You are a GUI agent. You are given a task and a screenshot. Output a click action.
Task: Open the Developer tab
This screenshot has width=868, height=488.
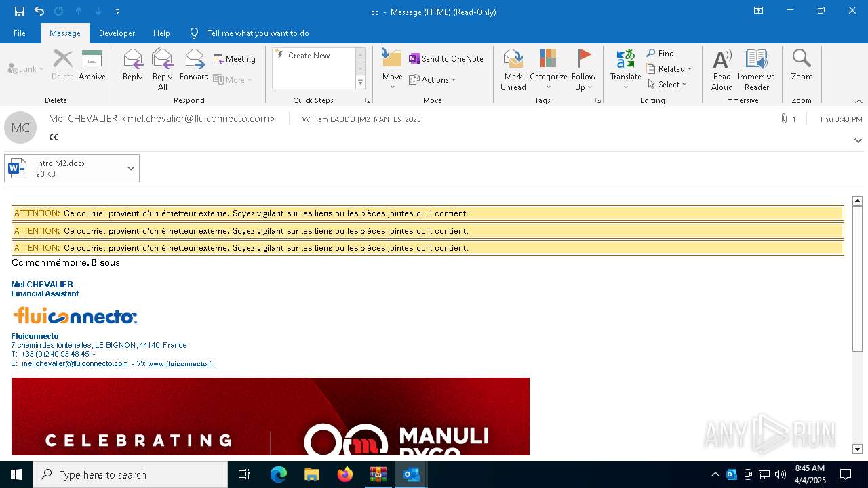(x=117, y=33)
